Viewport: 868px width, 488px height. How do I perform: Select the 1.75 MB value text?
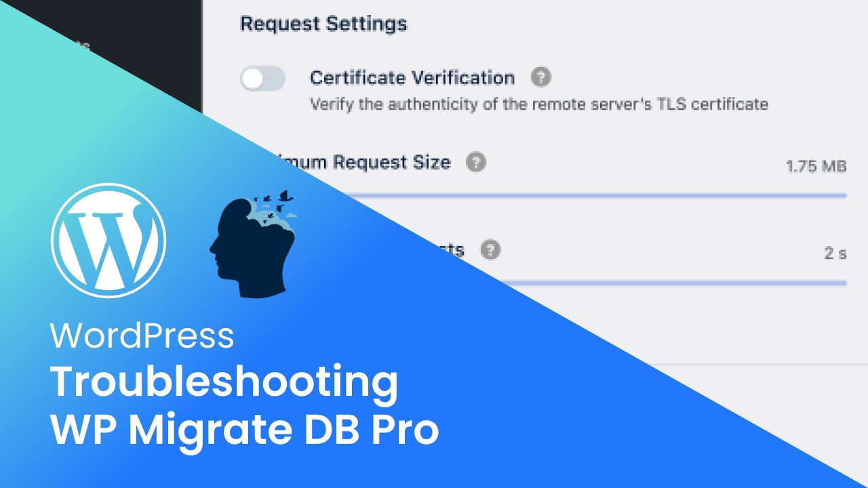coord(816,166)
